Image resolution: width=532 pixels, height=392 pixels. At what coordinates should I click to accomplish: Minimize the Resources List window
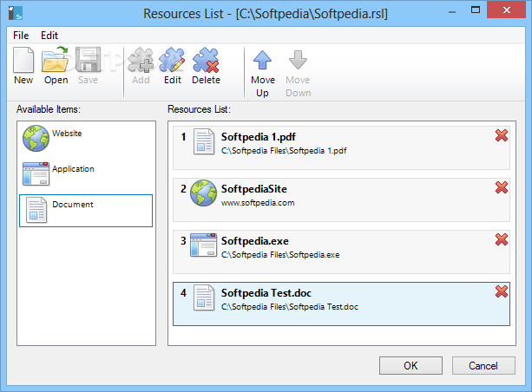(x=452, y=12)
